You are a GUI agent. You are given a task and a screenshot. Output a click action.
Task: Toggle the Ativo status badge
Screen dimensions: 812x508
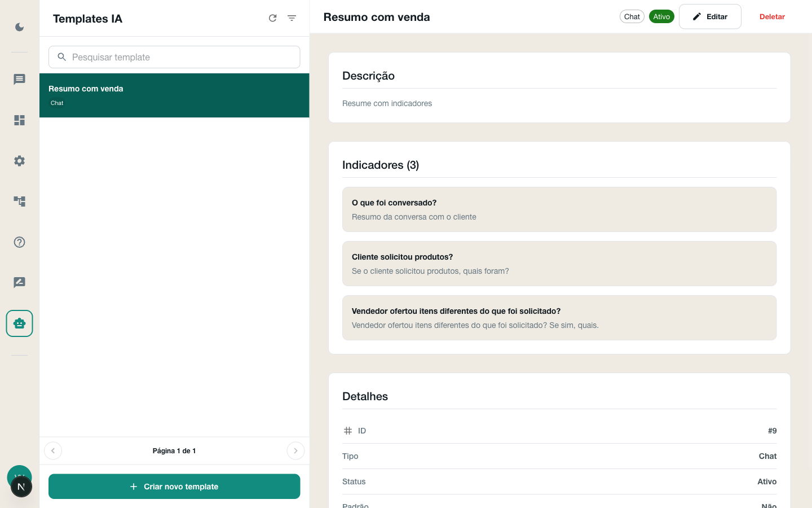661,16
